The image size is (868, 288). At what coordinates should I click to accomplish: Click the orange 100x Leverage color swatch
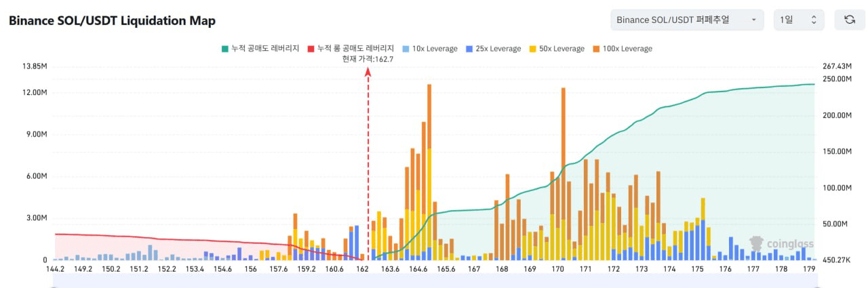coord(595,49)
